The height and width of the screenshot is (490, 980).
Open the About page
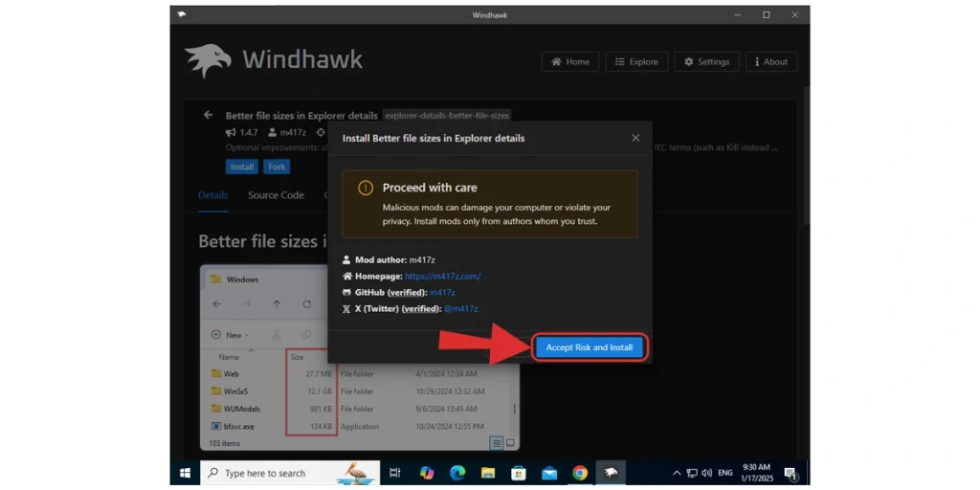771,62
